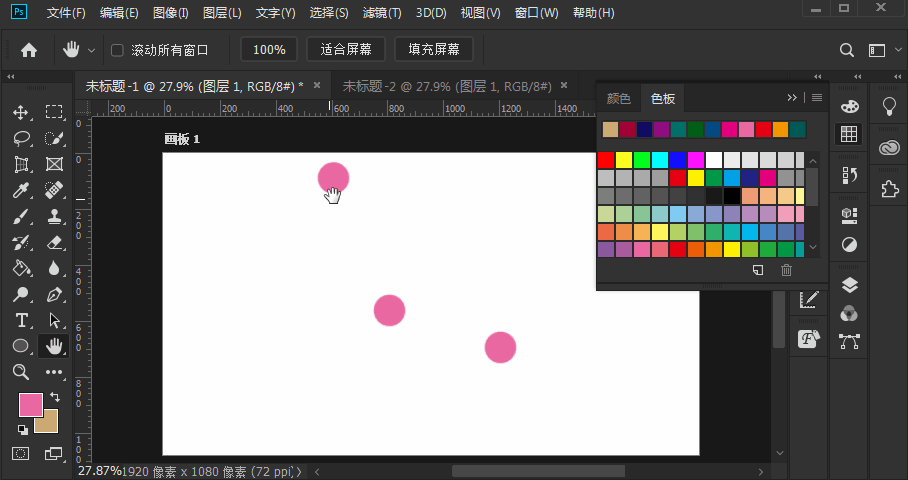Viewport: 908px width, 480px height.
Task: Click the 100% zoom button
Action: (269, 50)
